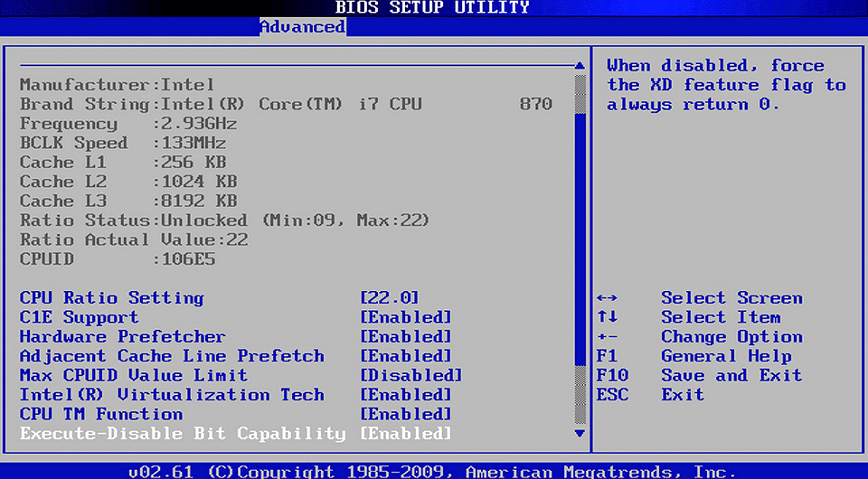Click the vertical scrollbar track

[x=580, y=244]
